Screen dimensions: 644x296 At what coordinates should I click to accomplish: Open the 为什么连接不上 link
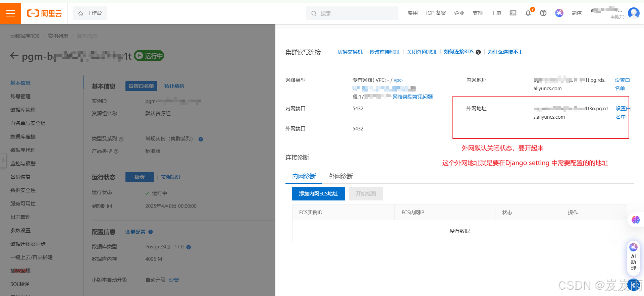tap(505, 52)
